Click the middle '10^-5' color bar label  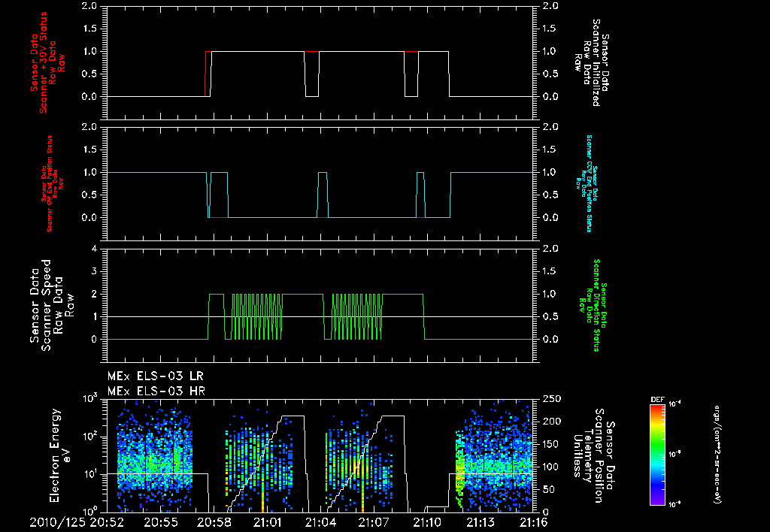pyautogui.click(x=675, y=455)
